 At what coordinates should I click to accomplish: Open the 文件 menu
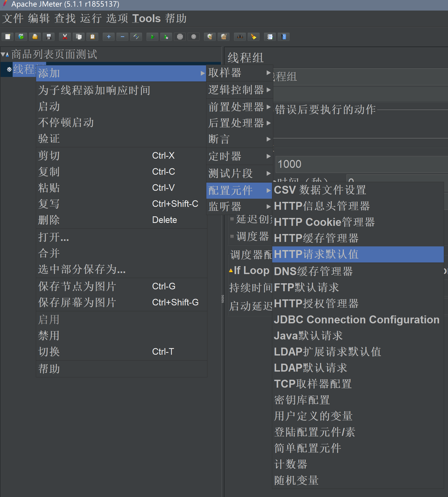tap(13, 19)
